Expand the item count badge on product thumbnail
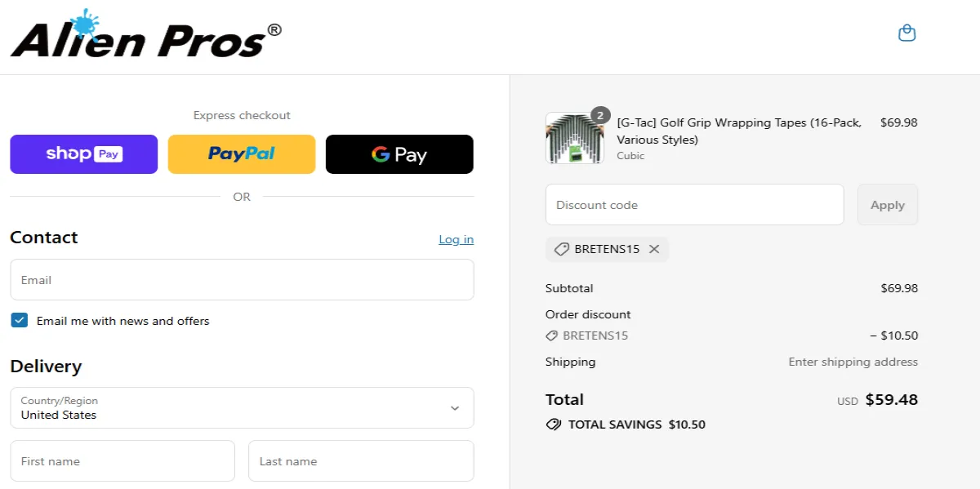This screenshot has height=489, width=980. (601, 115)
